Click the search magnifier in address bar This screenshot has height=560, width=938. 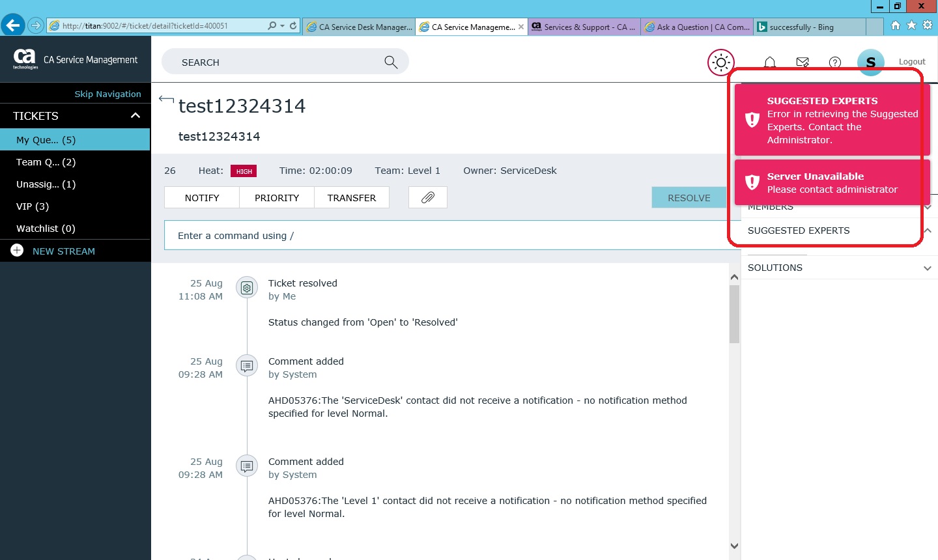(272, 26)
